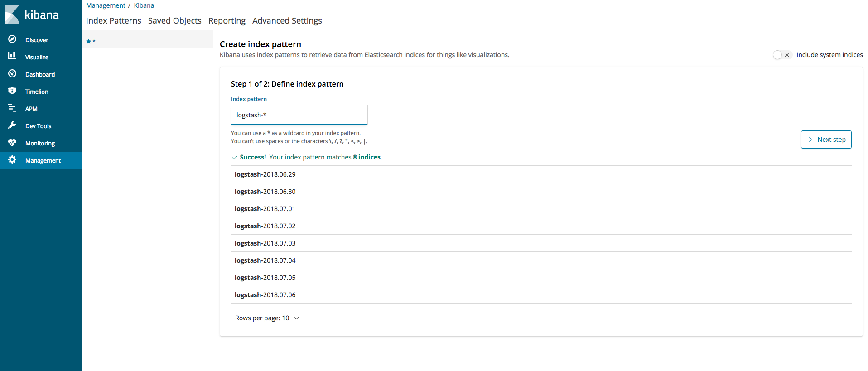Click row logstash-2018.06.30
This screenshot has height=371, width=868.
tap(541, 192)
